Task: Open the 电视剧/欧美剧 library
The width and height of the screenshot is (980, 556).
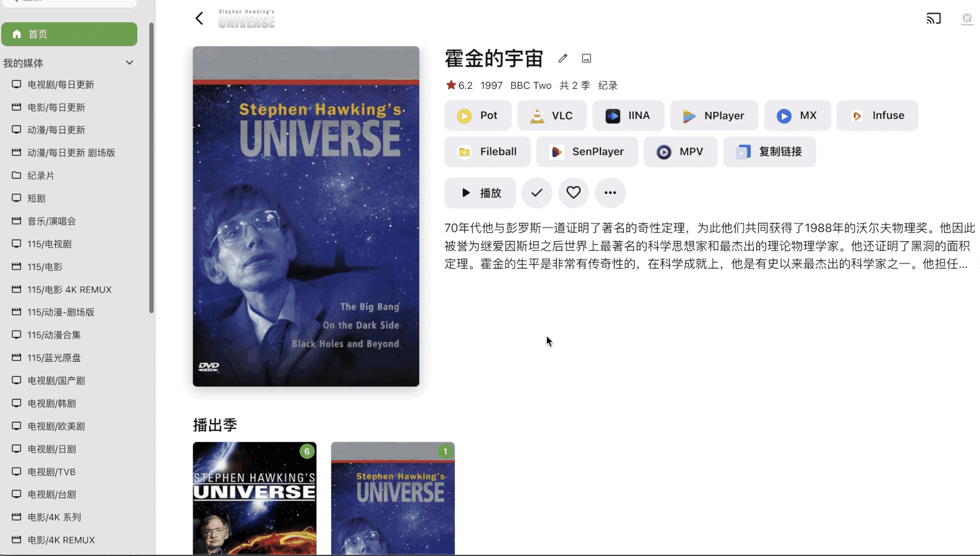Action: tap(69, 426)
